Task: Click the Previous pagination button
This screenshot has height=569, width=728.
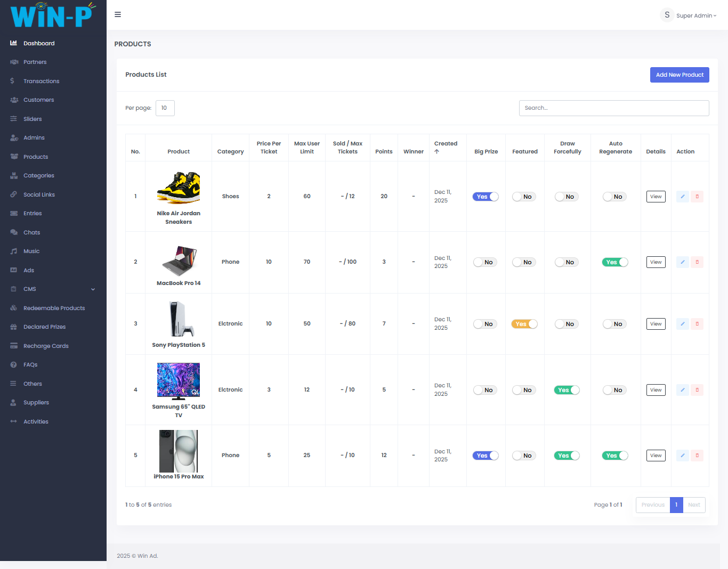Action: [x=653, y=505]
